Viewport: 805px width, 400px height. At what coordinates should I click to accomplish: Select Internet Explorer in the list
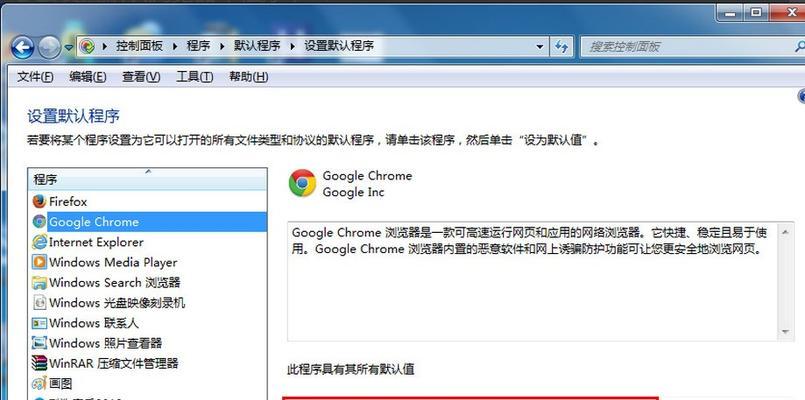tap(148, 242)
